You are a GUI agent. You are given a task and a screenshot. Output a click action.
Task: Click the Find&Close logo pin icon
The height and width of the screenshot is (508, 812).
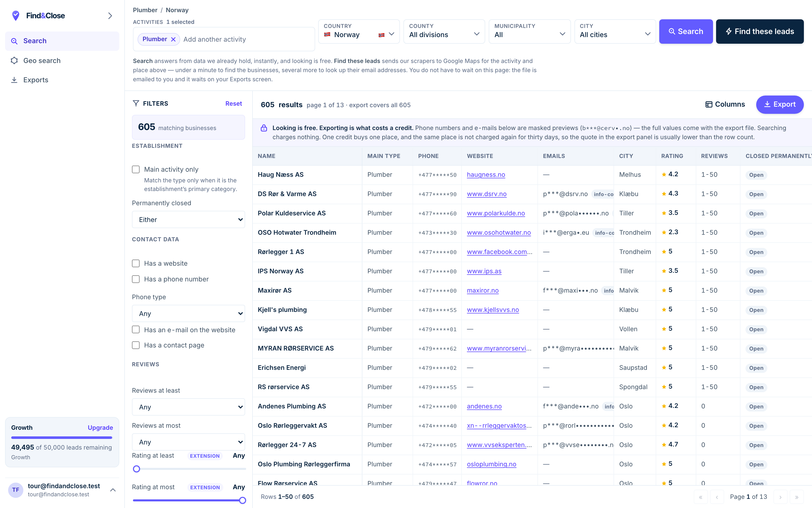pos(15,15)
